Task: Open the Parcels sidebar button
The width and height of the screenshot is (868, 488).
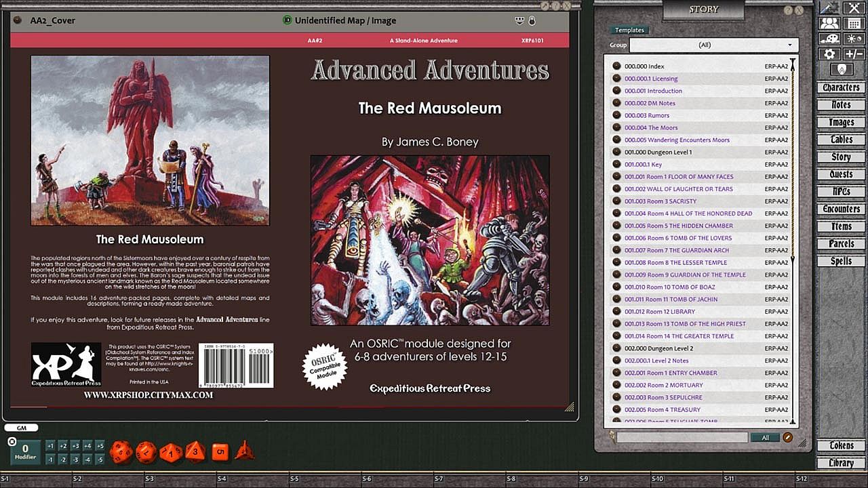Action: (841, 244)
